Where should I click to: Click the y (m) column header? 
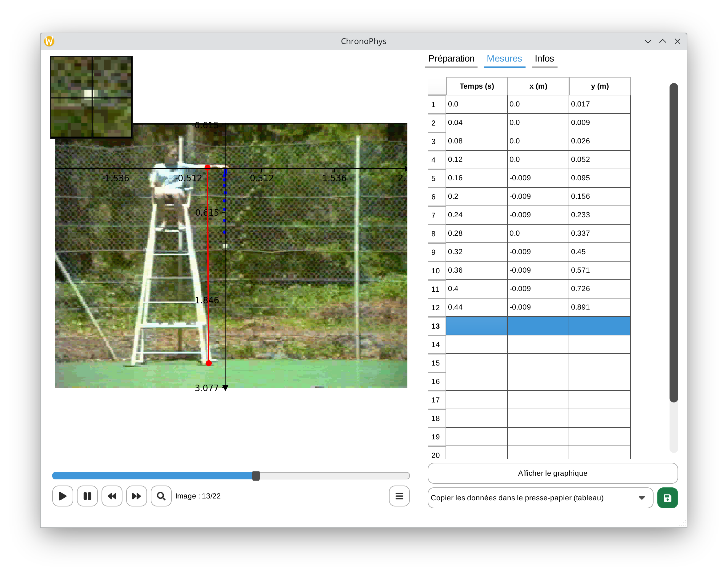599,86
